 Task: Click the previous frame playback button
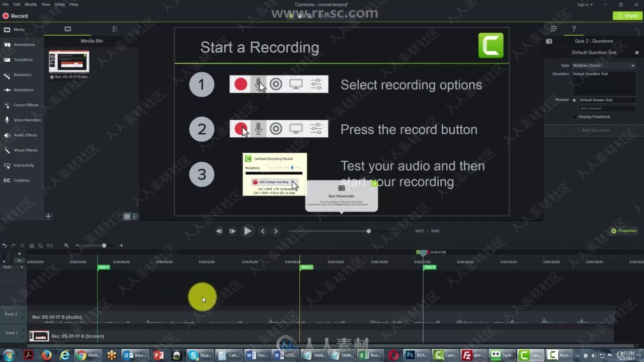(219, 231)
